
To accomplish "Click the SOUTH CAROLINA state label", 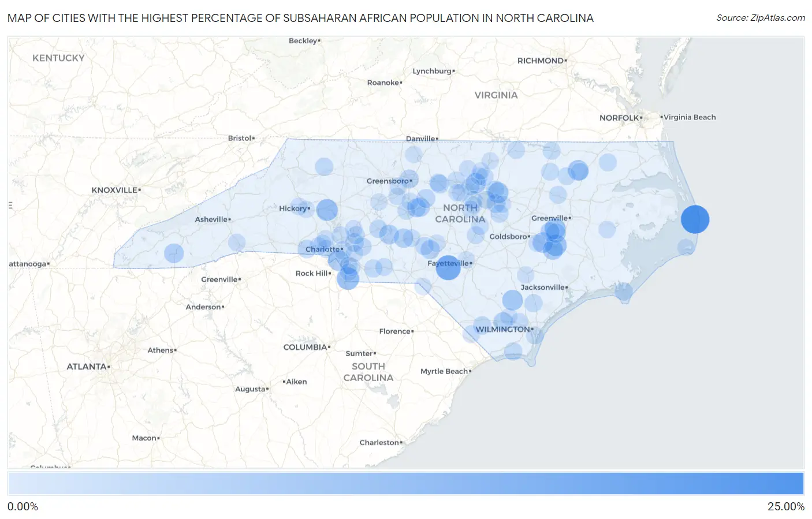I will coord(368,372).
